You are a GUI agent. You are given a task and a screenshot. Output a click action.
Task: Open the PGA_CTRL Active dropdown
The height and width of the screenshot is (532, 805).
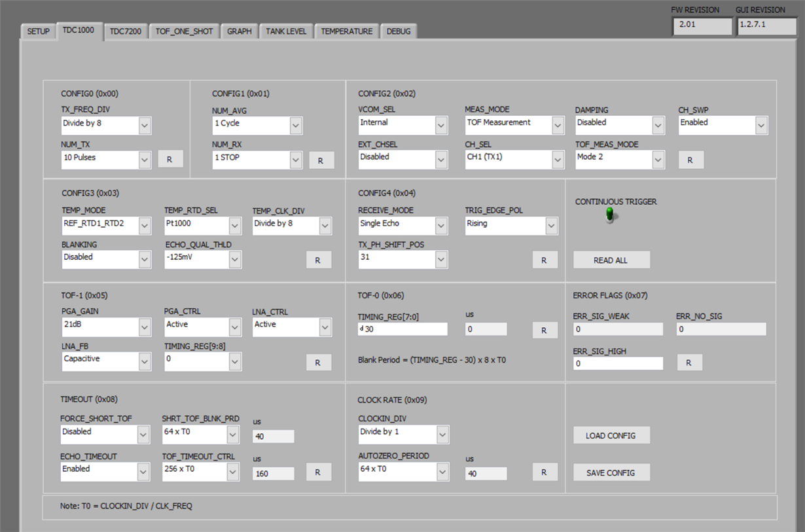tap(203, 327)
